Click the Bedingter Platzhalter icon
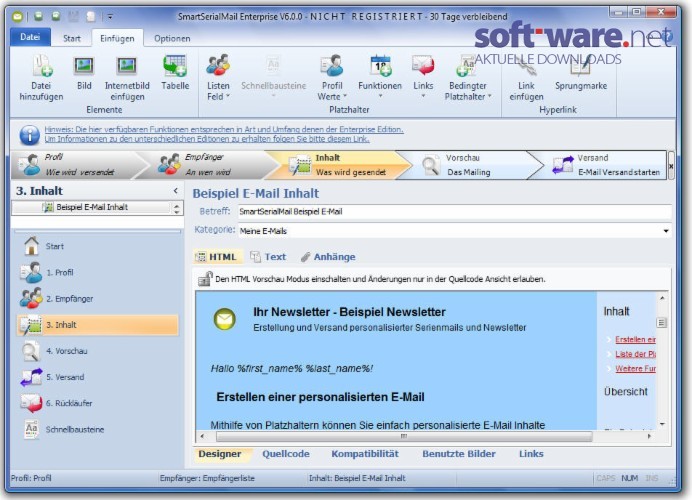The width and height of the screenshot is (692, 500). 467,65
